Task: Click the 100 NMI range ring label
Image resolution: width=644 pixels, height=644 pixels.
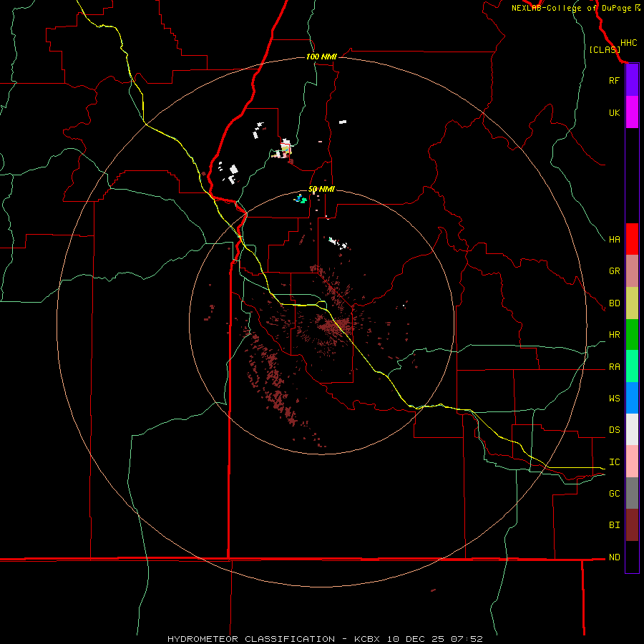Action: [321, 57]
